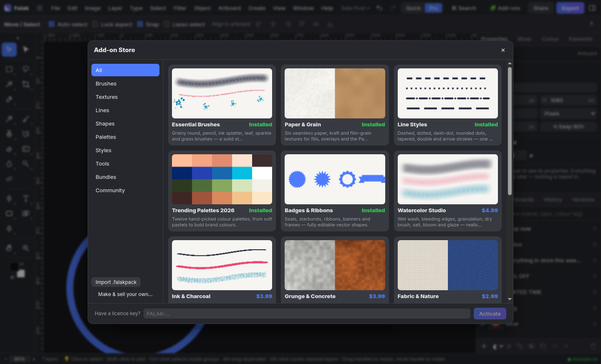Click the store list scrollbar thumb
Image resolution: width=601 pixels, height=364 pixels.
tap(510, 131)
